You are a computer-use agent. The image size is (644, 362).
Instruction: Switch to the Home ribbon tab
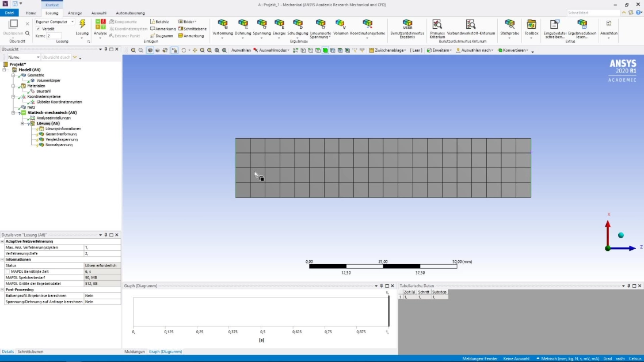click(31, 13)
